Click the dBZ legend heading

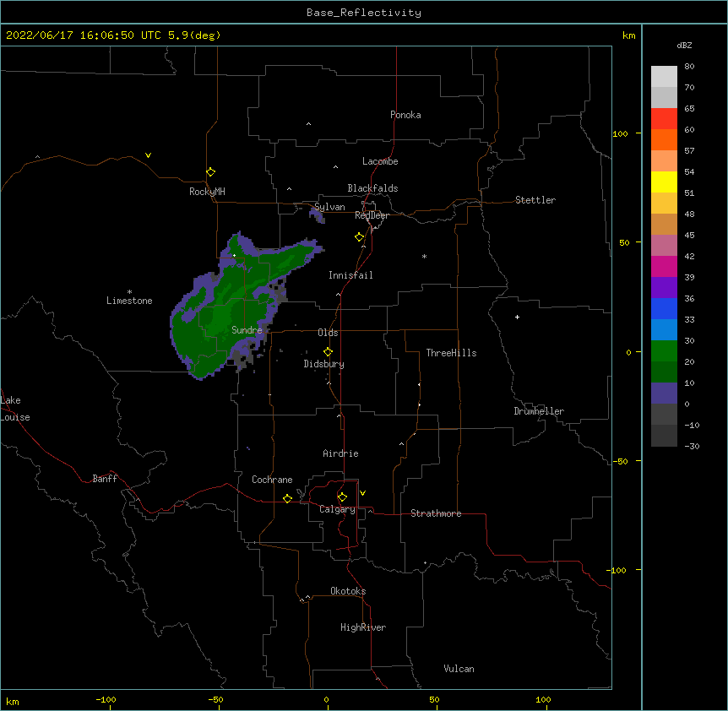pyautogui.click(x=684, y=45)
